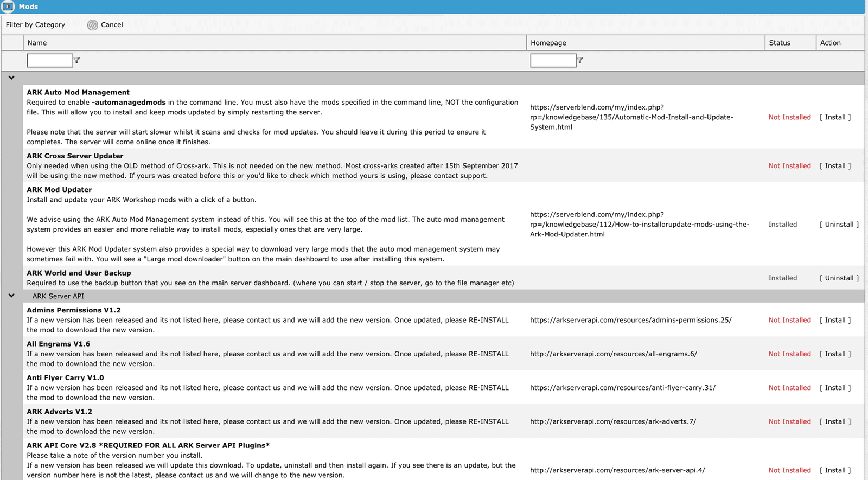Collapse the ARK Server API group
Screen dimensions: 868x480
[11, 296]
